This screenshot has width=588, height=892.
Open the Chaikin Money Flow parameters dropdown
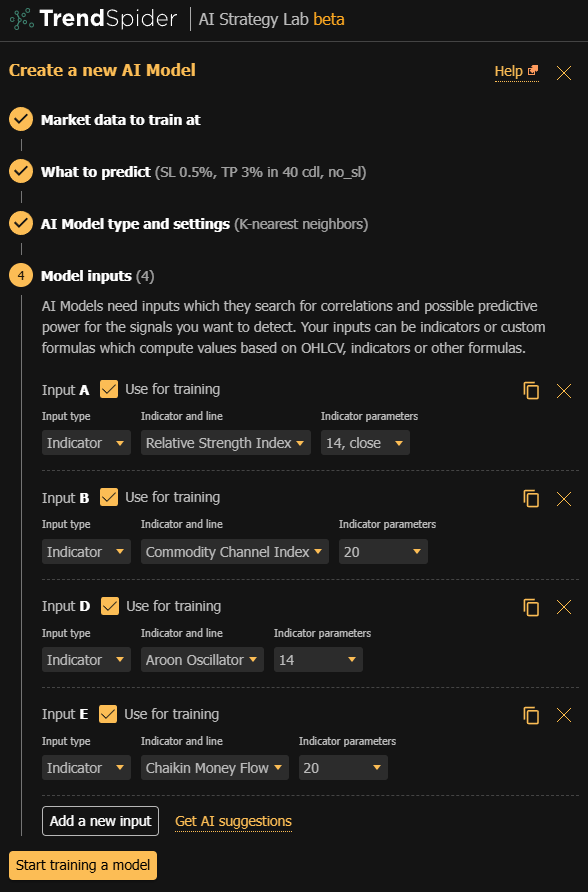tap(342, 767)
